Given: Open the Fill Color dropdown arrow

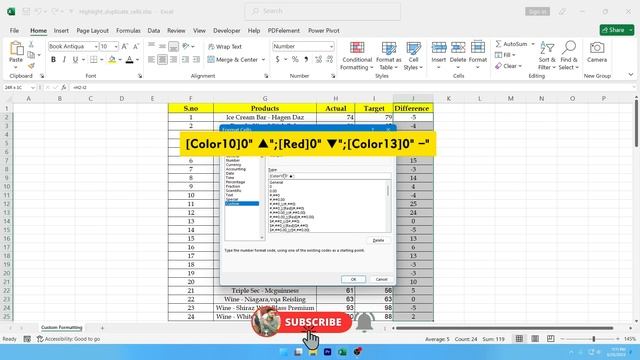Looking at the screenshot, I should (120, 60).
